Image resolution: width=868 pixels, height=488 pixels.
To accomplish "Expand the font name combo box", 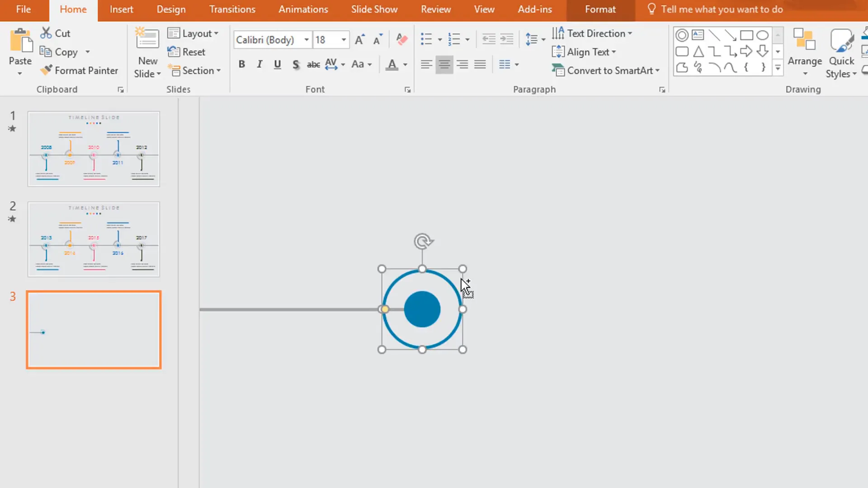I will 307,40.
